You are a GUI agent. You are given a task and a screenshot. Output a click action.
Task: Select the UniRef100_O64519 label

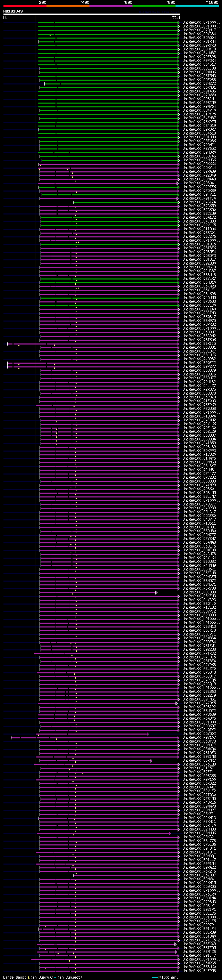point(199,125)
